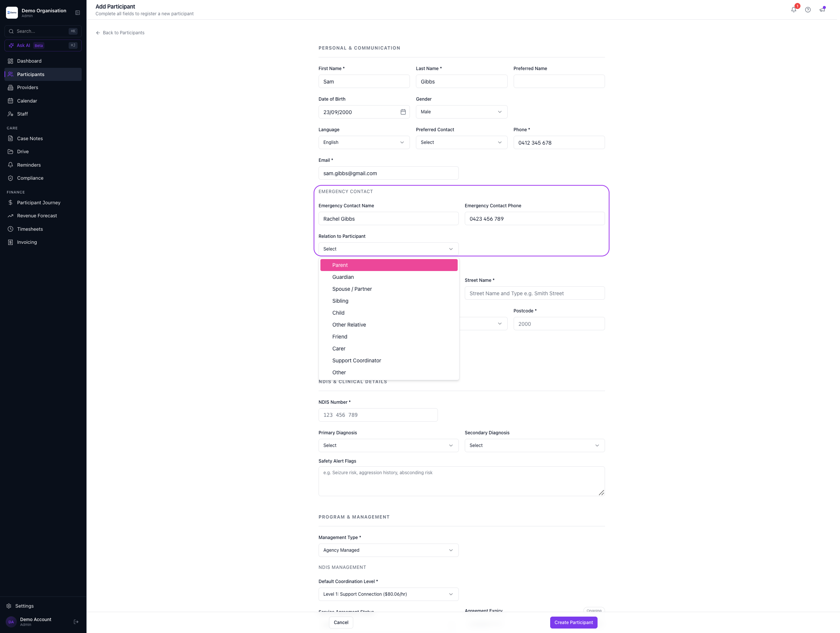
Task: Open date picker calendar icon
Action: 403,112
